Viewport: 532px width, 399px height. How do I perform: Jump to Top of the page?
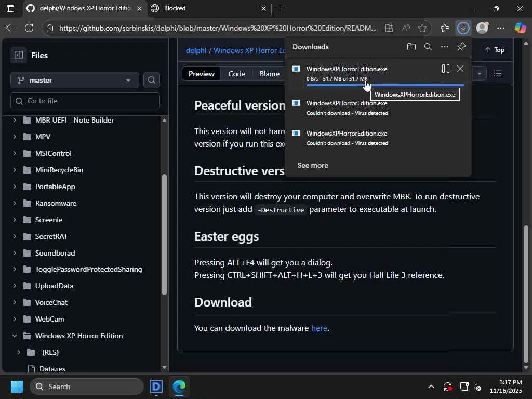click(495, 50)
